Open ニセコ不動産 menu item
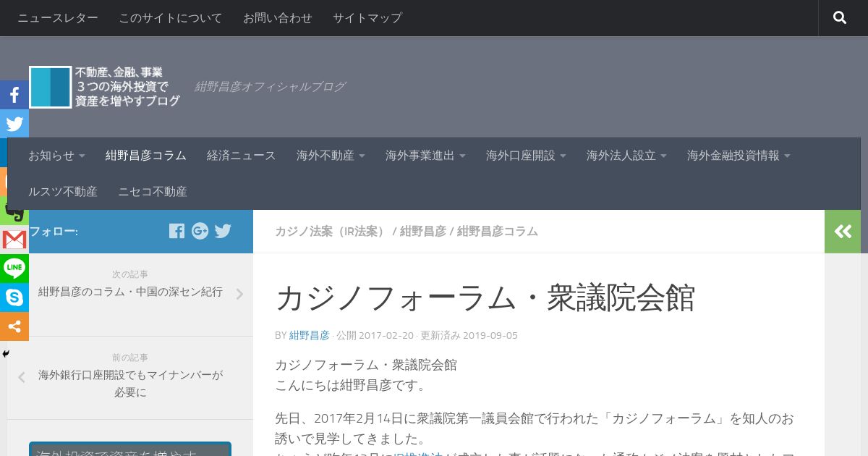 click(153, 192)
